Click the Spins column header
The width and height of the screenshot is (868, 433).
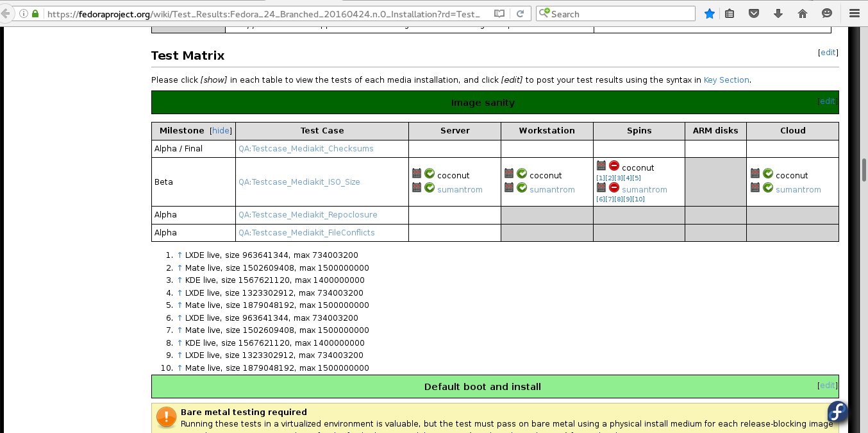pos(639,130)
